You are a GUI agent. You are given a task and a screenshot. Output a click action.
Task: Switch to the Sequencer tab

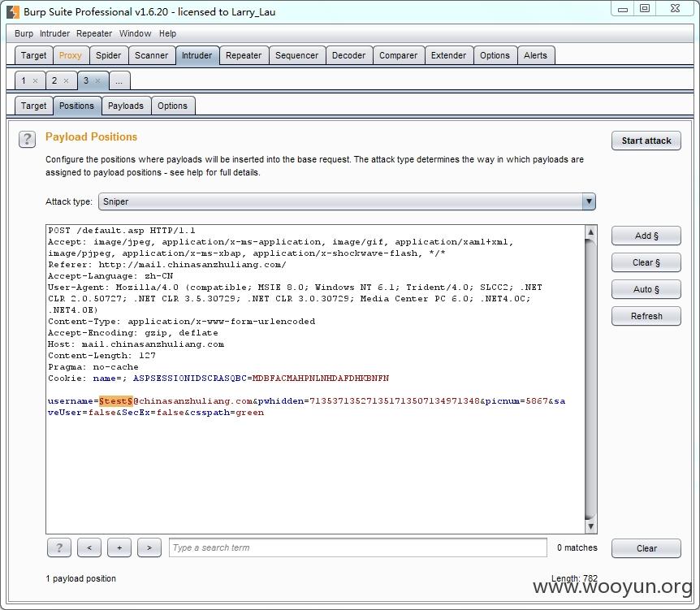(297, 55)
